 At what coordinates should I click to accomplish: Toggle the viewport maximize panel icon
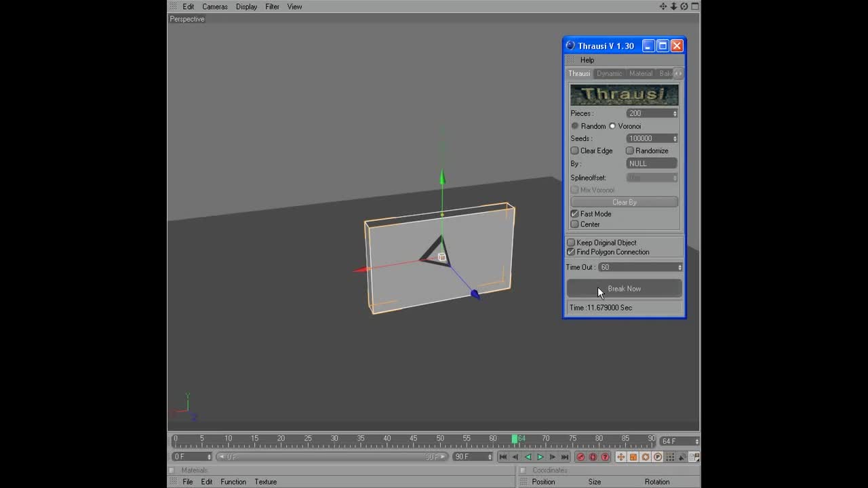pos(694,6)
